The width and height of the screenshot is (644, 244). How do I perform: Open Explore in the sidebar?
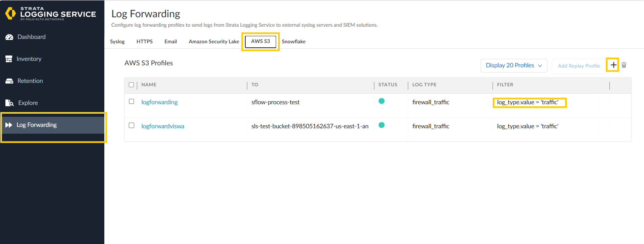[28, 103]
